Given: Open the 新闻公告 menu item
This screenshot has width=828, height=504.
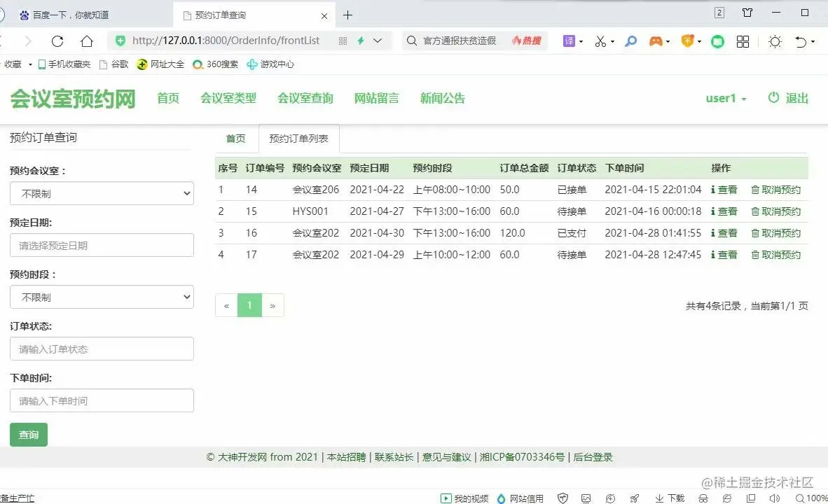Looking at the screenshot, I should point(443,98).
